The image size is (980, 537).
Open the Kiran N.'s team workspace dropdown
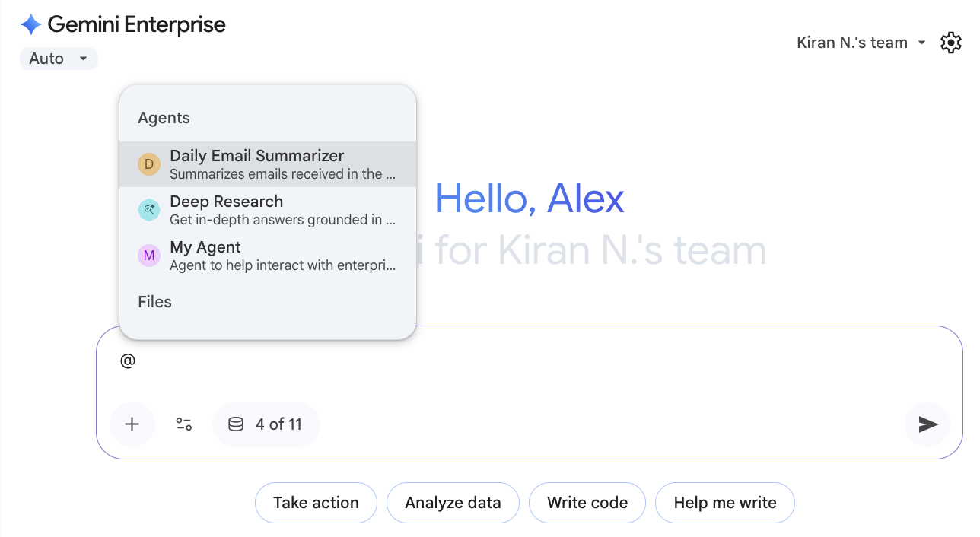pos(861,43)
